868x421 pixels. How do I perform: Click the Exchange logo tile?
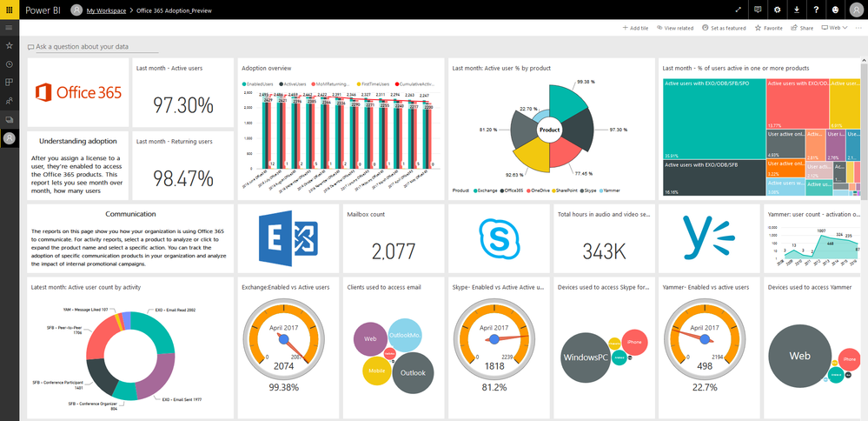[288, 238]
